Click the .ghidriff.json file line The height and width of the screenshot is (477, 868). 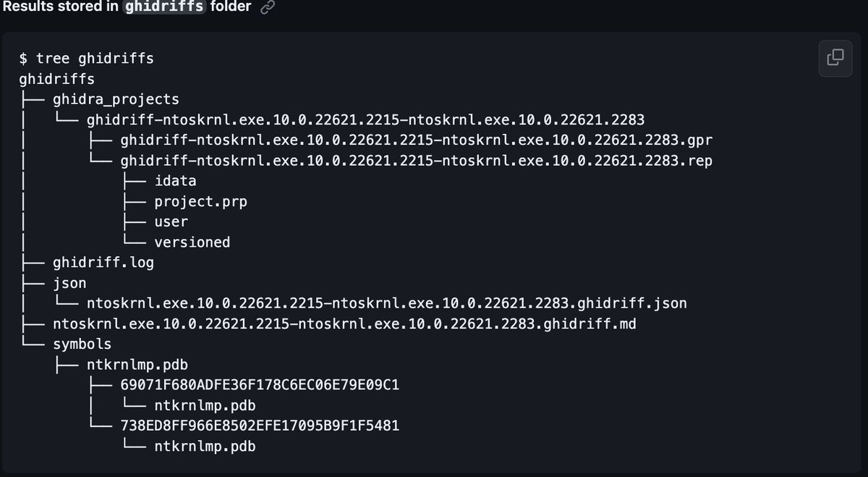tap(386, 303)
